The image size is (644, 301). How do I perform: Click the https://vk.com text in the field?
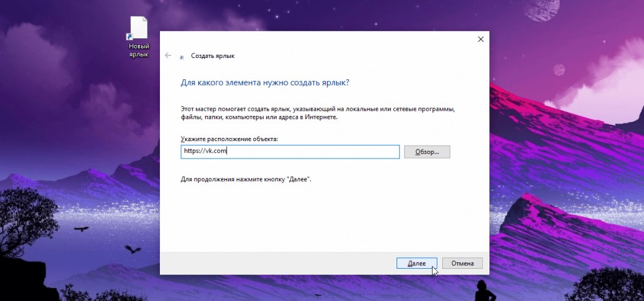206,151
